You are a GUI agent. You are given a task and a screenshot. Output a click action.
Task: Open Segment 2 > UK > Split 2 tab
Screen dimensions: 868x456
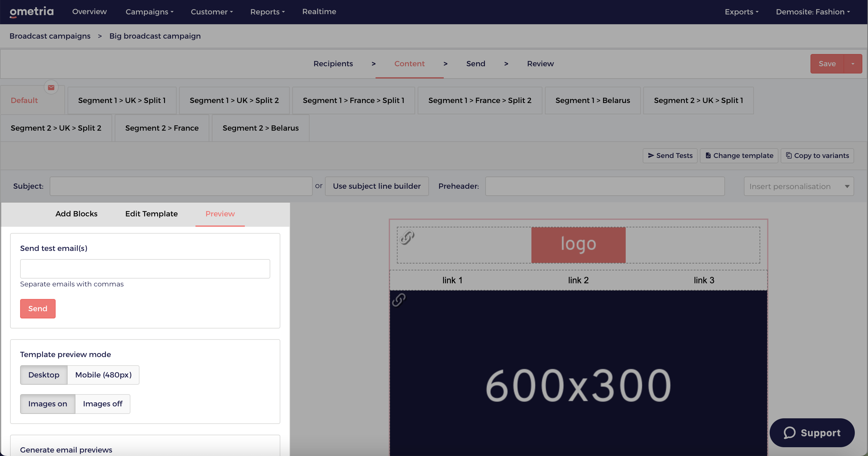(x=56, y=128)
